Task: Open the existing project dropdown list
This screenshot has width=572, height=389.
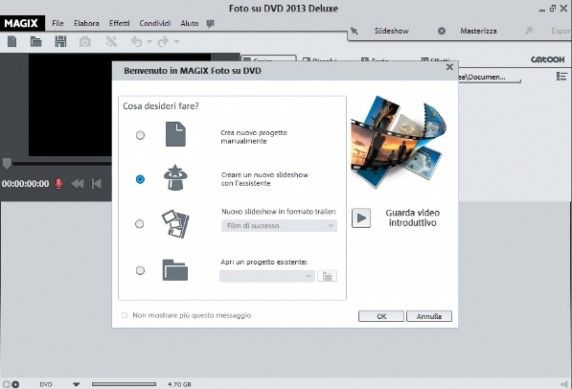Action: click(x=267, y=276)
